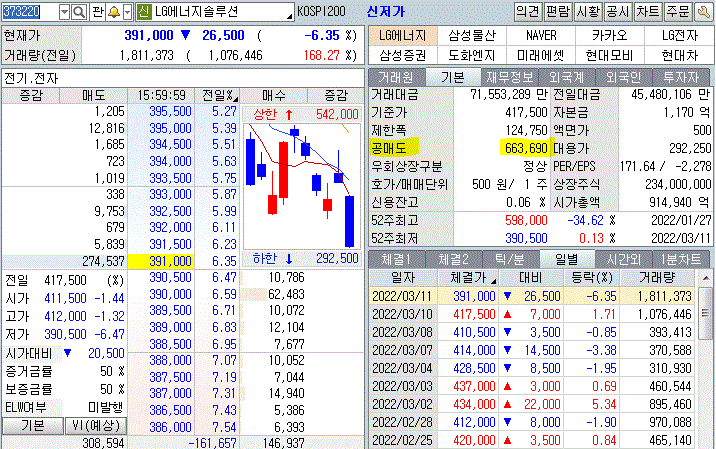Select the LG에너지 quick stock tab
This screenshot has width=716, height=449.
[403, 35]
